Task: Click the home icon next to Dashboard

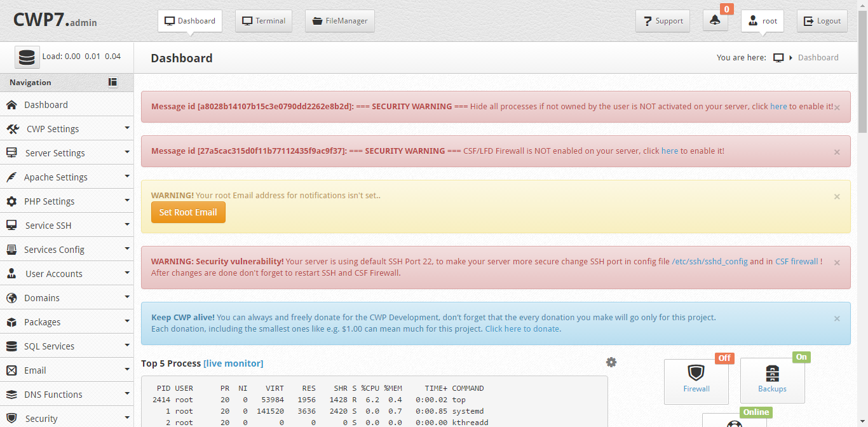Action: (x=11, y=105)
